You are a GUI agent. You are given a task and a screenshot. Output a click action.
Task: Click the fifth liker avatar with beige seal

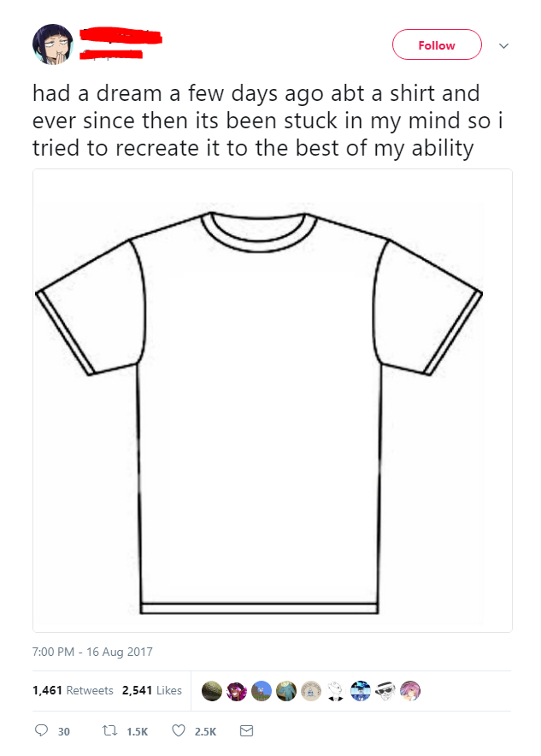coord(311,691)
